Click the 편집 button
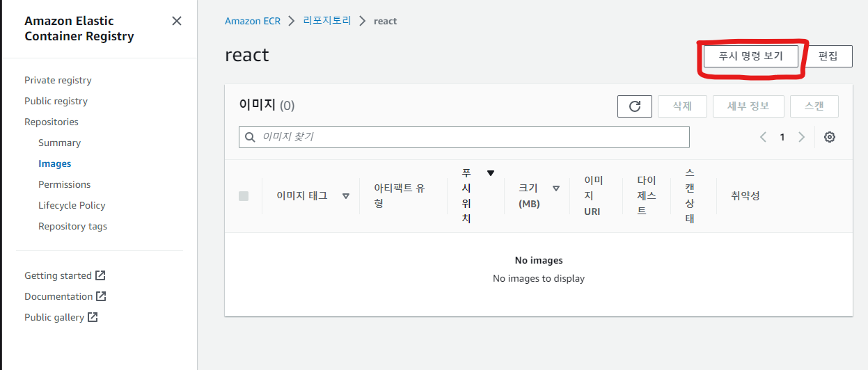 pyautogui.click(x=828, y=56)
